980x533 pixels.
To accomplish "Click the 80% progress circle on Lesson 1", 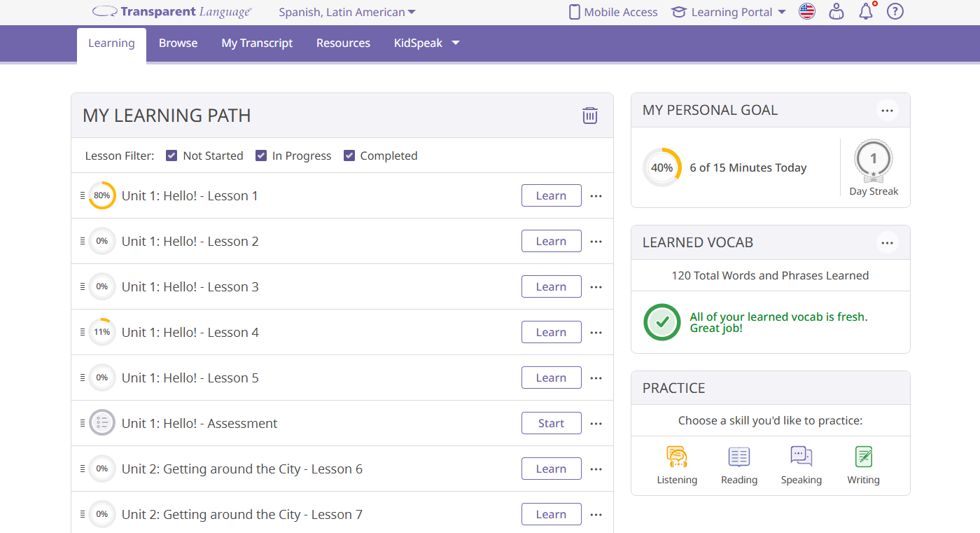I will (102, 195).
